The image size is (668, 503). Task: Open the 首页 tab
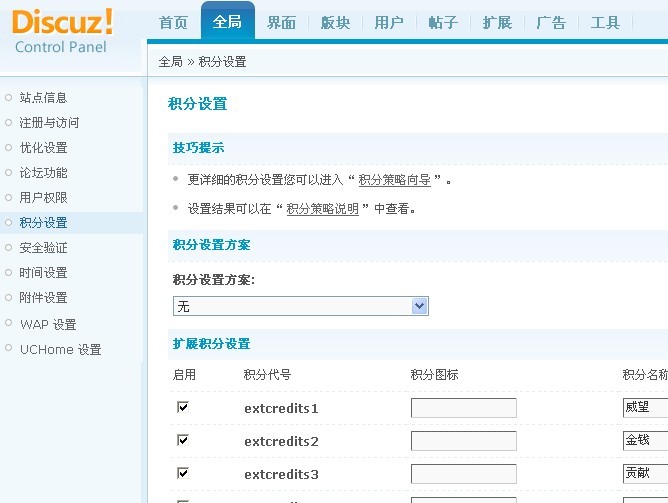point(173,23)
